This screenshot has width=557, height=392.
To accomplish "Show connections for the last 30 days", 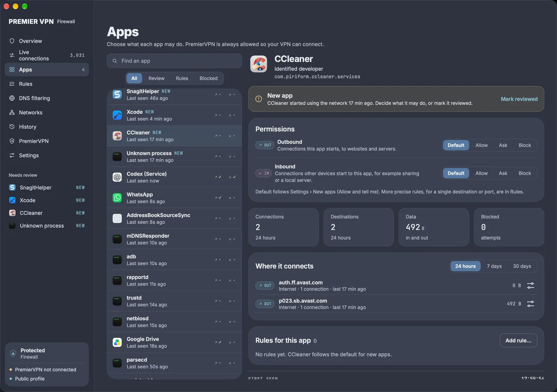I will pos(522,266).
